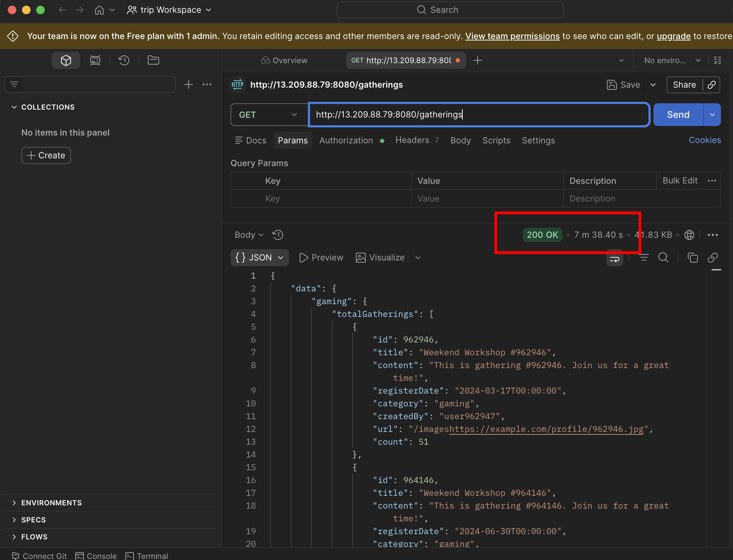Viewport: 733px width, 560px height.
Task: Open response history clock icon
Action: click(278, 235)
